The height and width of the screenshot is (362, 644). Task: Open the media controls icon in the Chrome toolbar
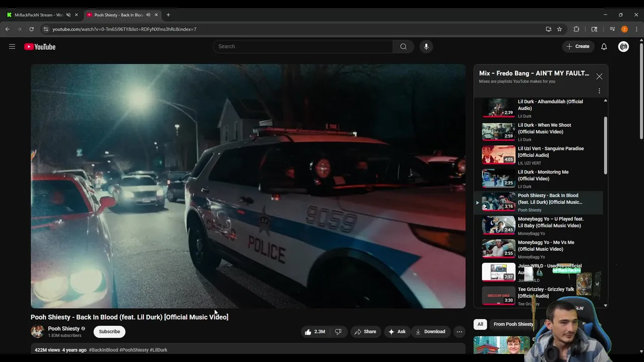point(612,29)
